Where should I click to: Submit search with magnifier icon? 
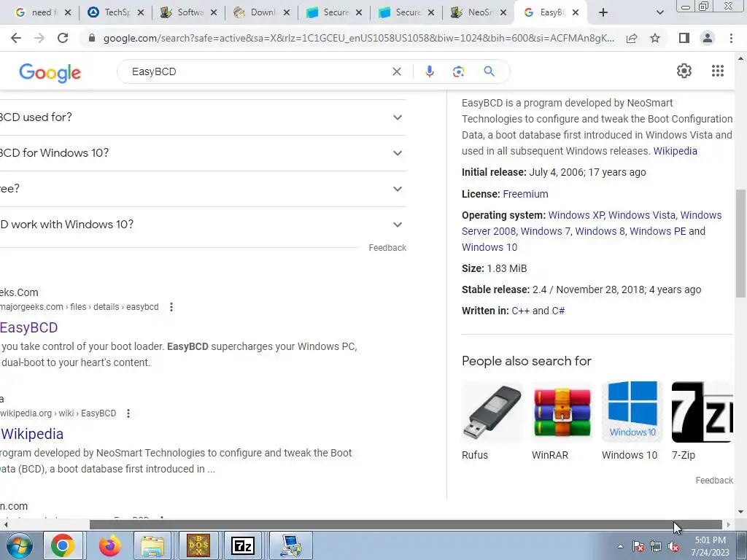[x=489, y=71]
